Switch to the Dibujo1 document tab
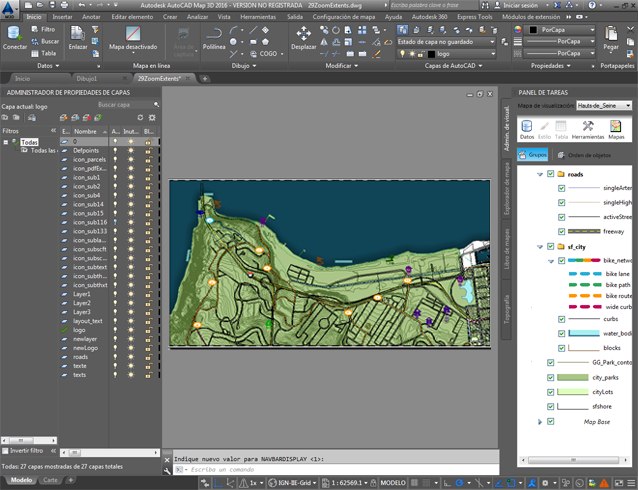 click(87, 78)
